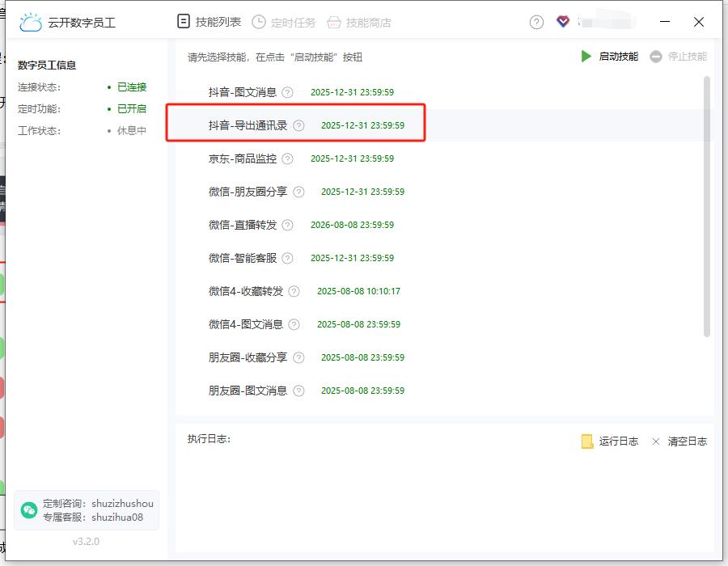Click the WeChat 定制咨询 contact card
This screenshot has width=728, height=566.
tap(87, 510)
